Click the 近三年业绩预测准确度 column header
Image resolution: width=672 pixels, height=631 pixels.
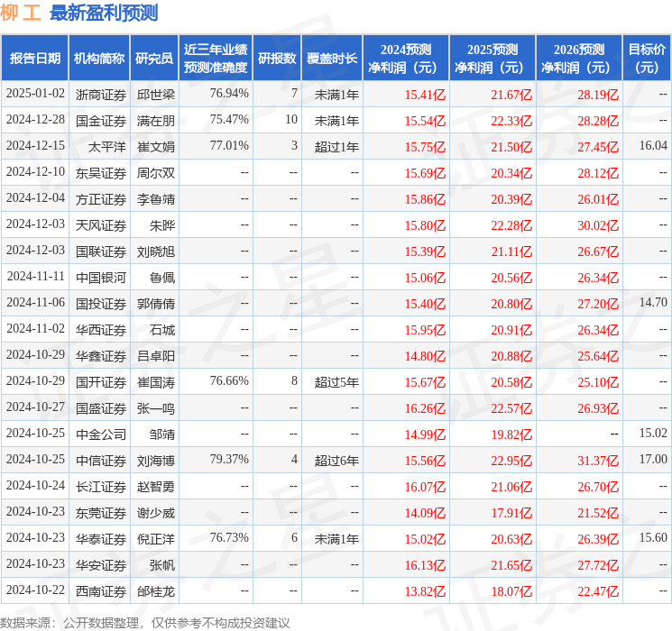click(216, 58)
